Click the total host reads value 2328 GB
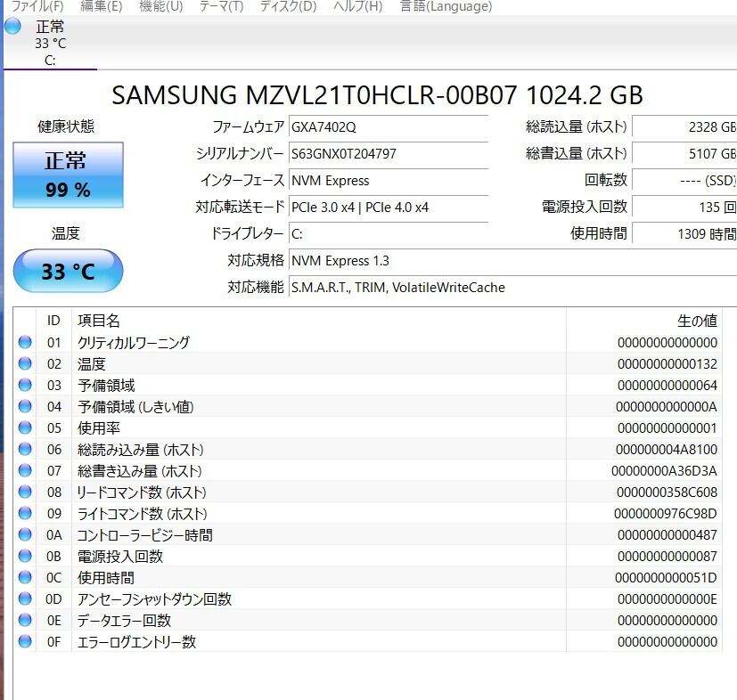Image resolution: width=737 pixels, height=700 pixels. point(684,127)
